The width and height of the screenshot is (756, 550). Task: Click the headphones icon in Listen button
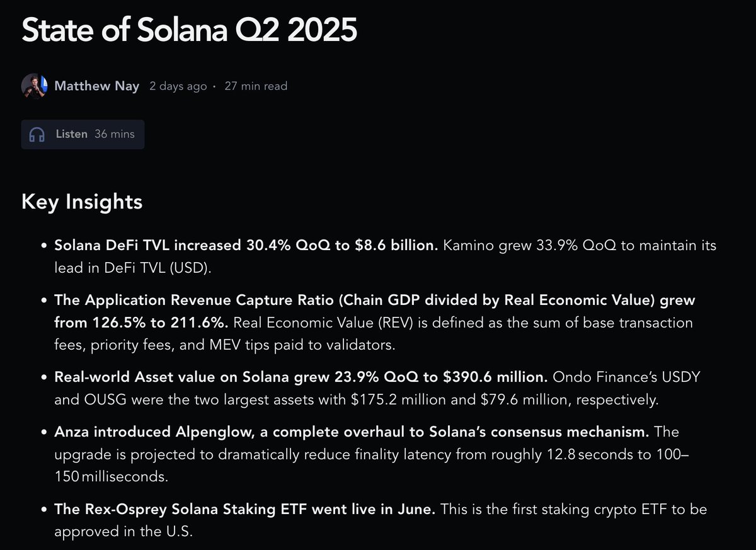coord(37,134)
